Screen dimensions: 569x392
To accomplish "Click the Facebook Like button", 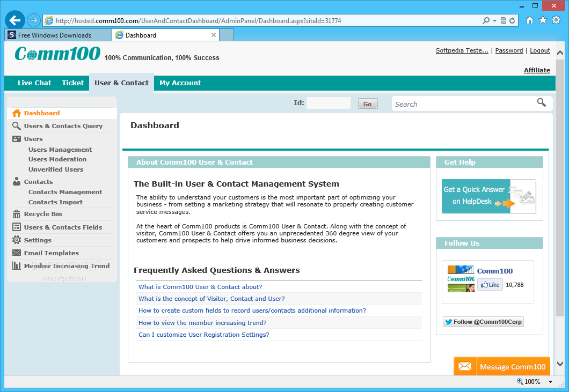I will 490,285.
